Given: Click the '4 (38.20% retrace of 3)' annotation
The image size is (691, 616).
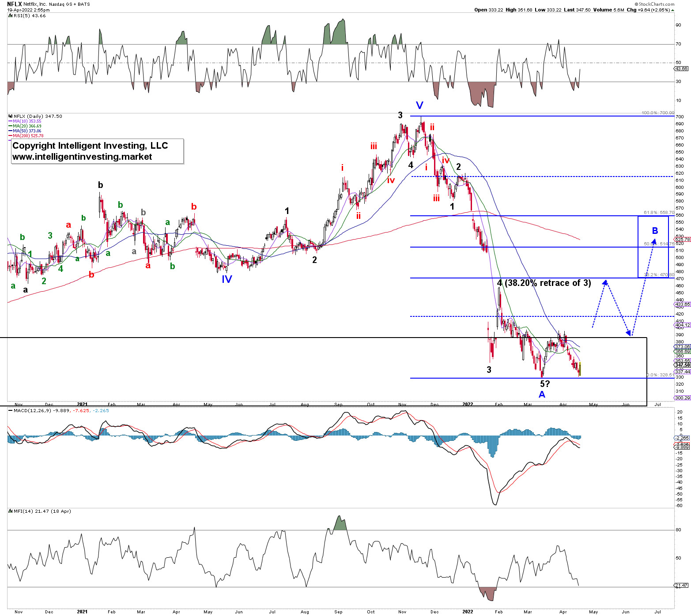Looking at the screenshot, I should (x=544, y=283).
